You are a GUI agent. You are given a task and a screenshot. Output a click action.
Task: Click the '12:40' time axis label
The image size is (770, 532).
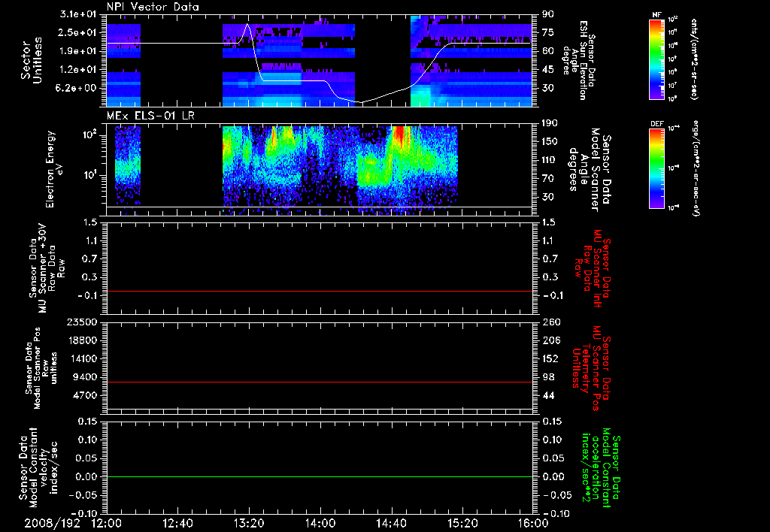pos(177,523)
